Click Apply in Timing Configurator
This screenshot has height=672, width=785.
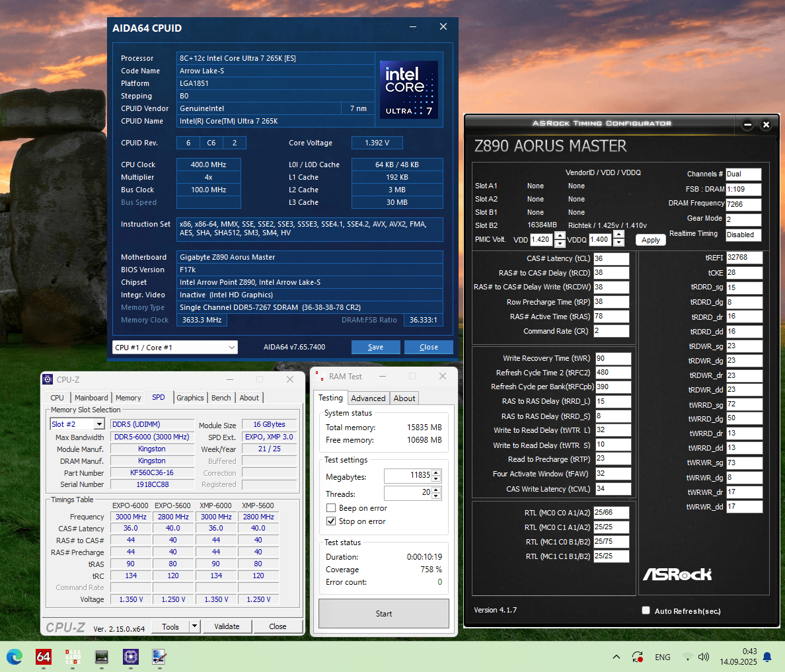coord(651,240)
